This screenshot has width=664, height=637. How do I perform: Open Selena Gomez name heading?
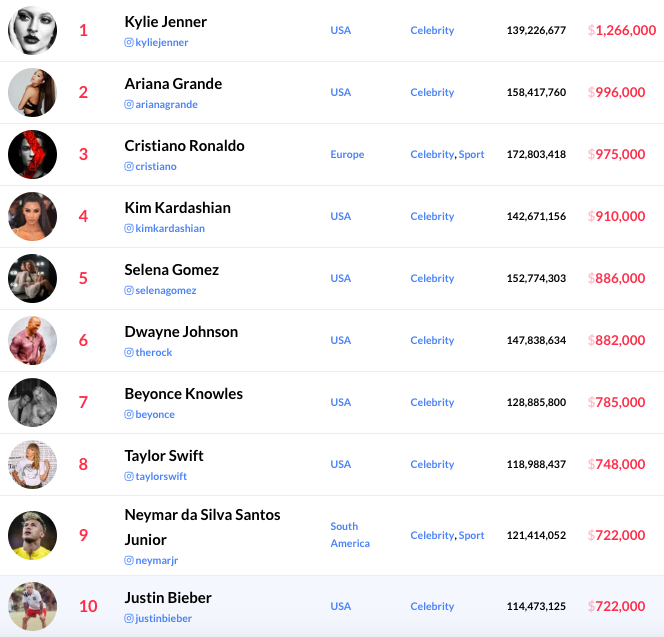(x=172, y=270)
